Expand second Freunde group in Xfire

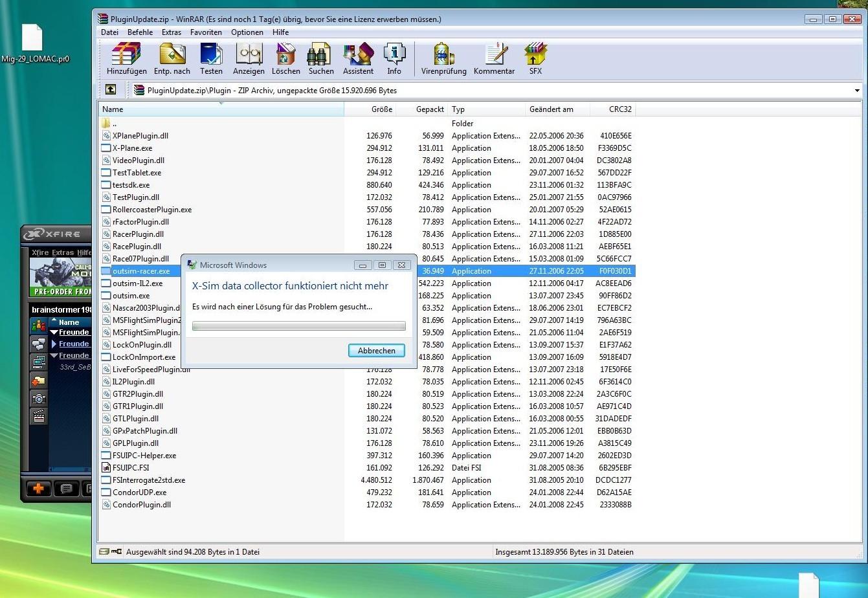pyautogui.click(x=54, y=344)
